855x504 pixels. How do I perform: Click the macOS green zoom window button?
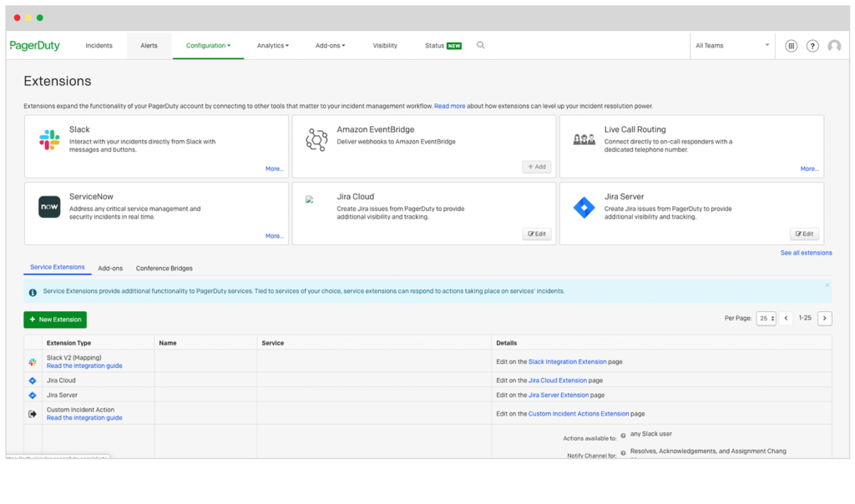[40, 18]
